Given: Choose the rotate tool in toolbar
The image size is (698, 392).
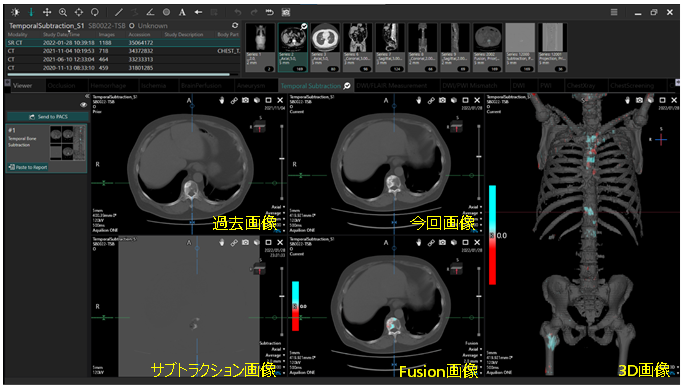Looking at the screenshot, I should [x=95, y=12].
